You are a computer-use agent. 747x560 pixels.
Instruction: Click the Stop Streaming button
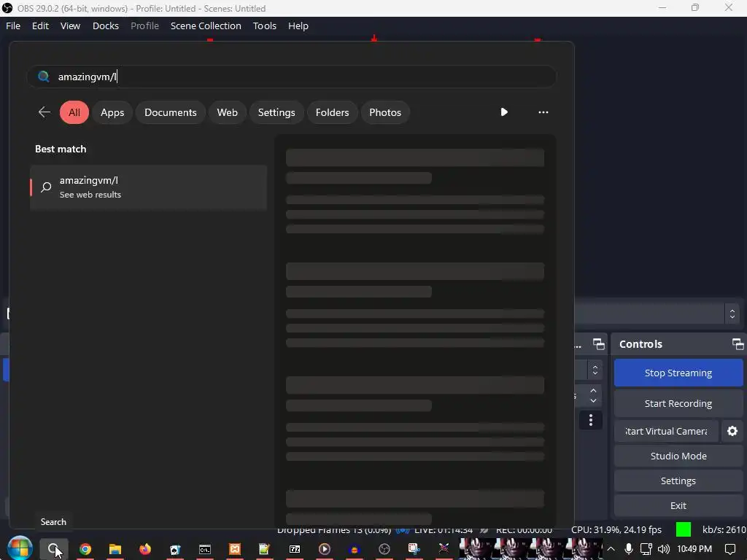pos(678,373)
